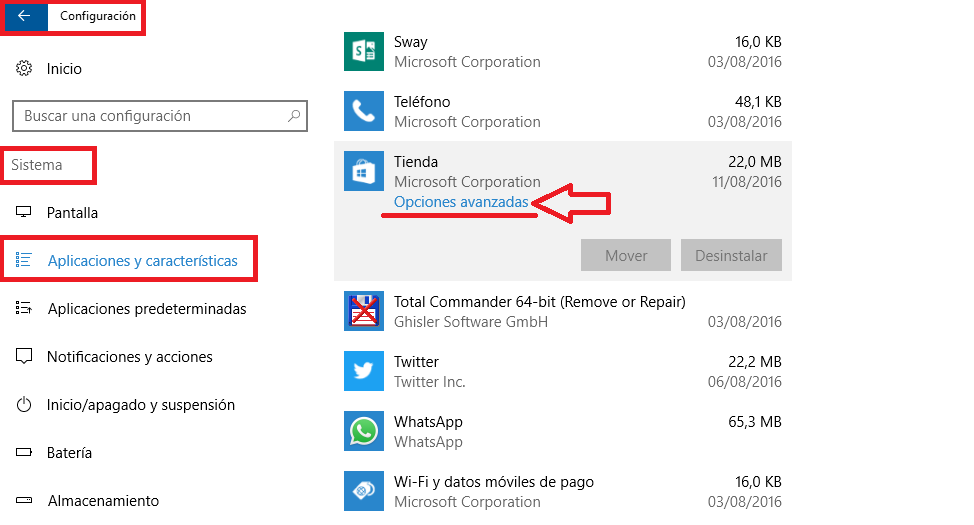The height and width of the screenshot is (525, 974).
Task: Select the Sway app icon
Action: pyautogui.click(x=364, y=52)
